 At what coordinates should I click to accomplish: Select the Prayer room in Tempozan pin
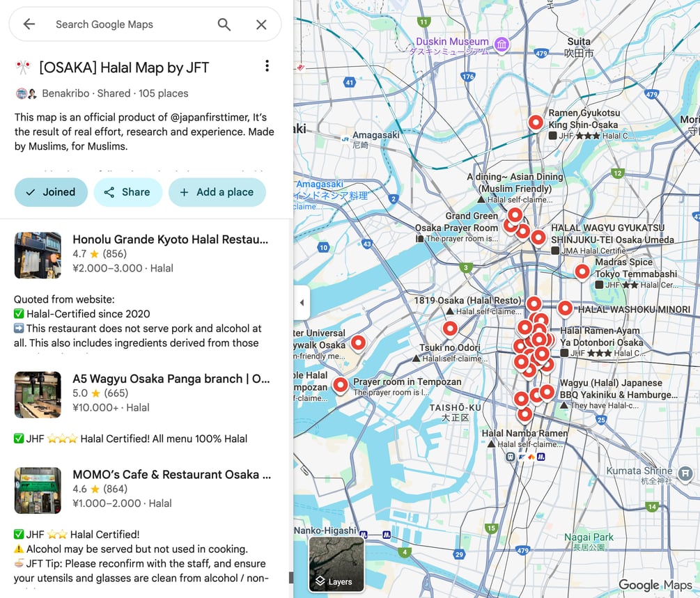point(341,385)
